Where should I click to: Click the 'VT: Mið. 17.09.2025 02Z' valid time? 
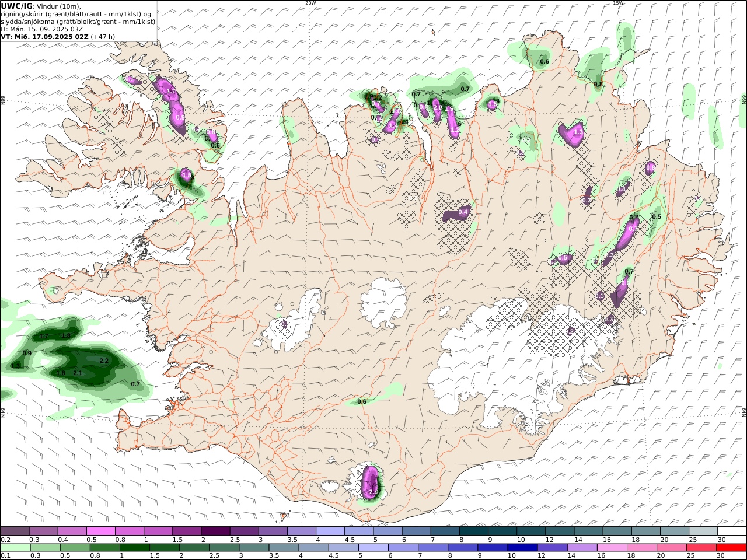[x=44, y=36]
